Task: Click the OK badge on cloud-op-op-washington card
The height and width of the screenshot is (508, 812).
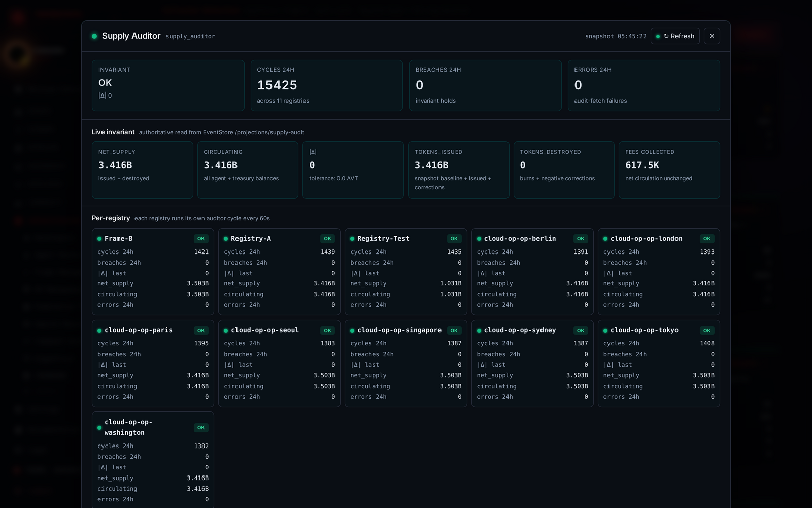Action: coord(201,428)
